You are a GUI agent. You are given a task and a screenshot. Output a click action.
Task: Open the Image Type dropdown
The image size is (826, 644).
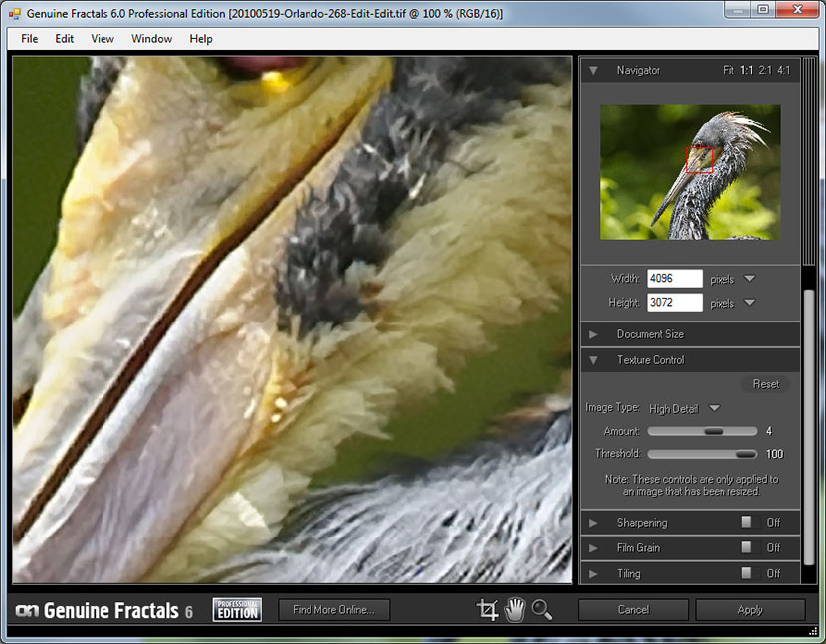pyautogui.click(x=714, y=409)
